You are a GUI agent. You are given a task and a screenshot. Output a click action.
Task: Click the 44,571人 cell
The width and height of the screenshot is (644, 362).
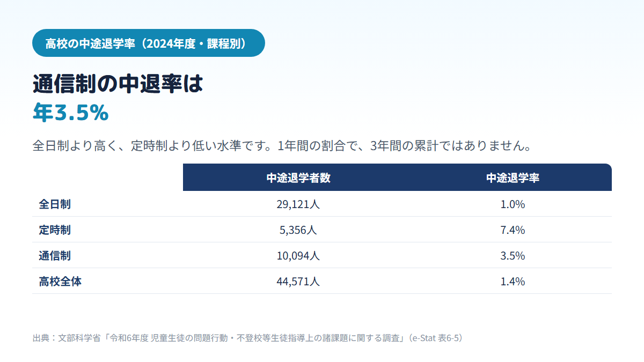[x=298, y=282]
